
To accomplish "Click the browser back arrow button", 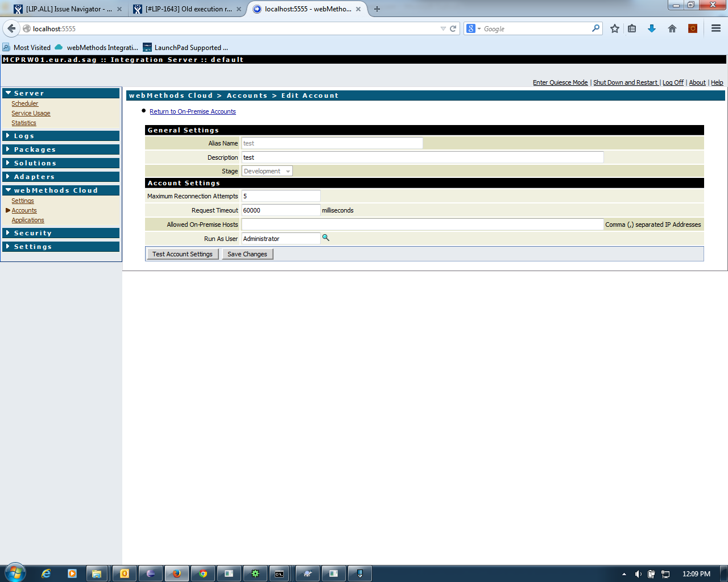I will [x=11, y=28].
